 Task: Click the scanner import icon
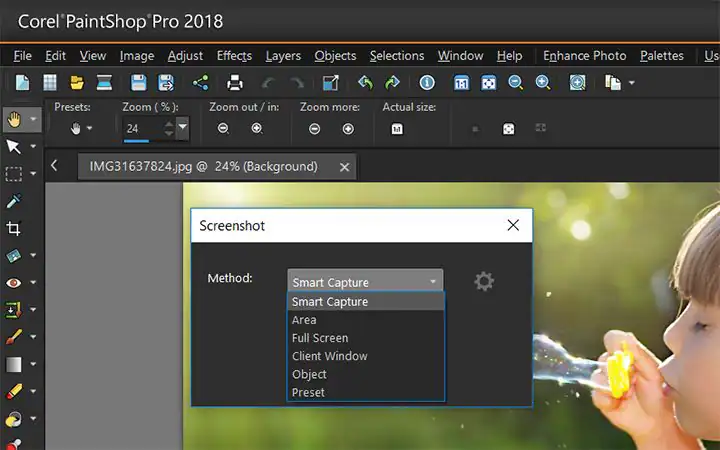[x=104, y=83]
